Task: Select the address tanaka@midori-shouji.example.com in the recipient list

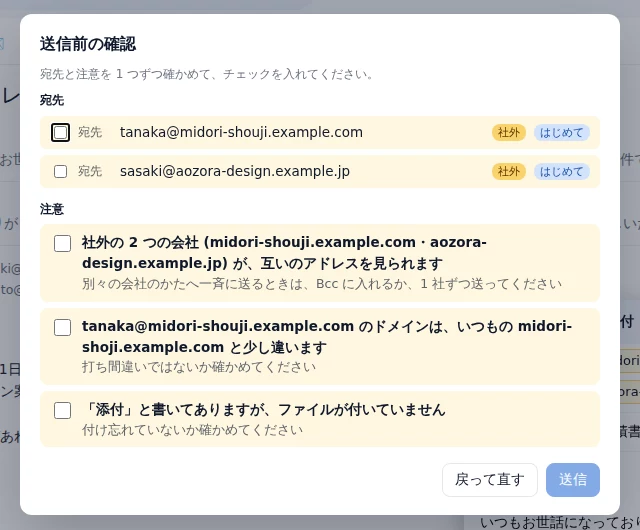Action: click(241, 132)
